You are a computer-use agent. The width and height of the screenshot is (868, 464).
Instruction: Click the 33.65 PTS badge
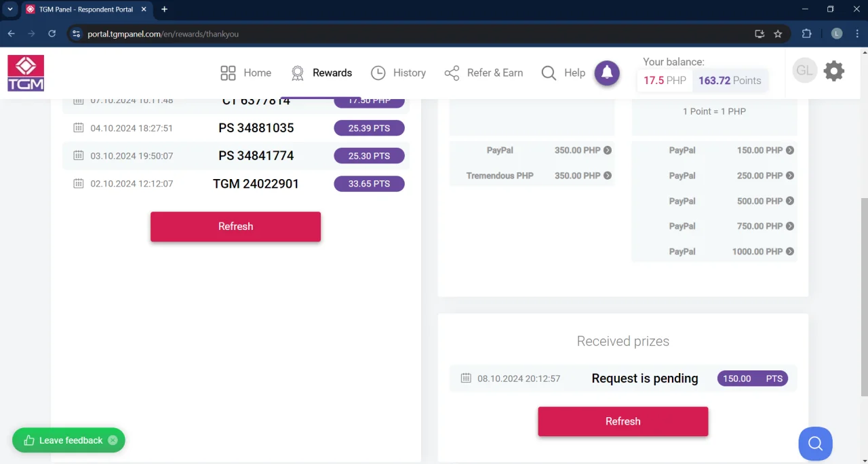[x=369, y=184]
